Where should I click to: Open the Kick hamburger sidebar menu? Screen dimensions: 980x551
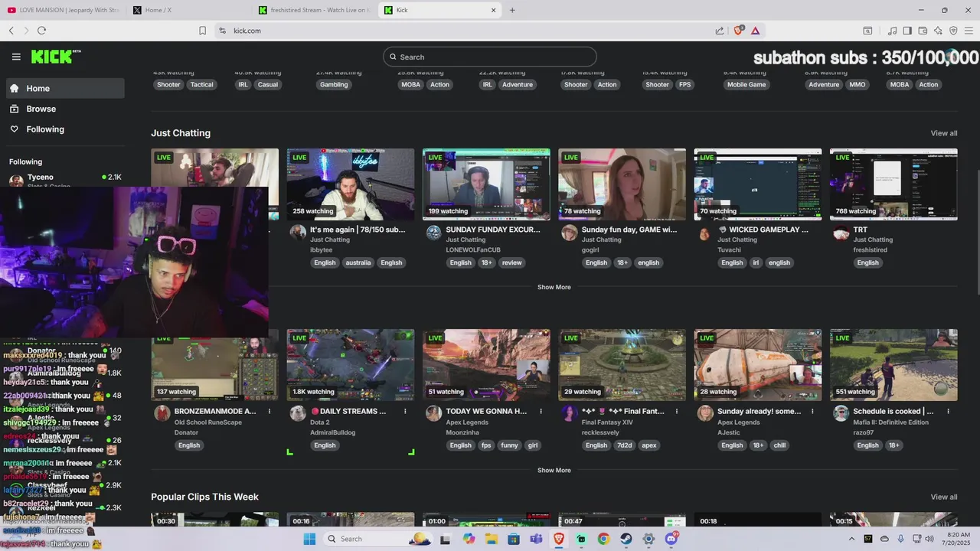point(16,57)
